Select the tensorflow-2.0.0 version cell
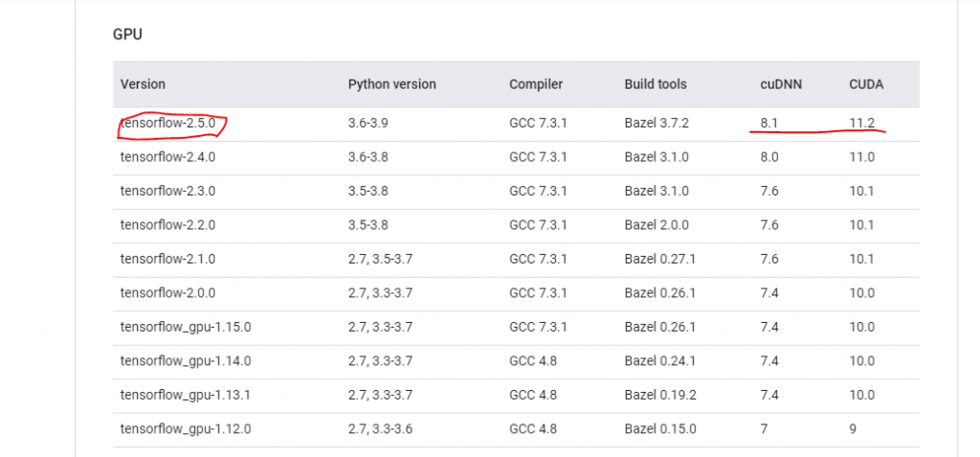The width and height of the screenshot is (980, 457). point(168,292)
